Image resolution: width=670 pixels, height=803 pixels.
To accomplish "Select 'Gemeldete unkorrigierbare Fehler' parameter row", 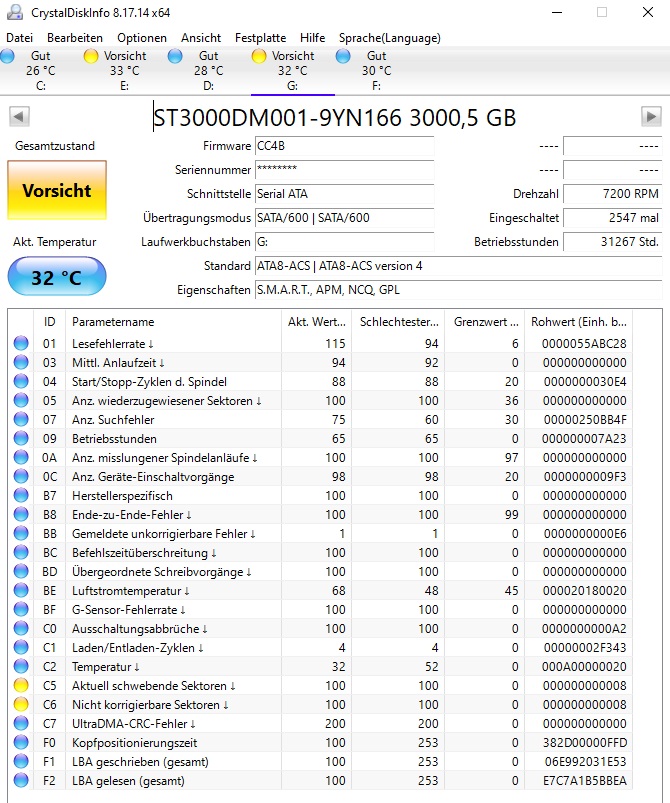I will tap(320, 534).
